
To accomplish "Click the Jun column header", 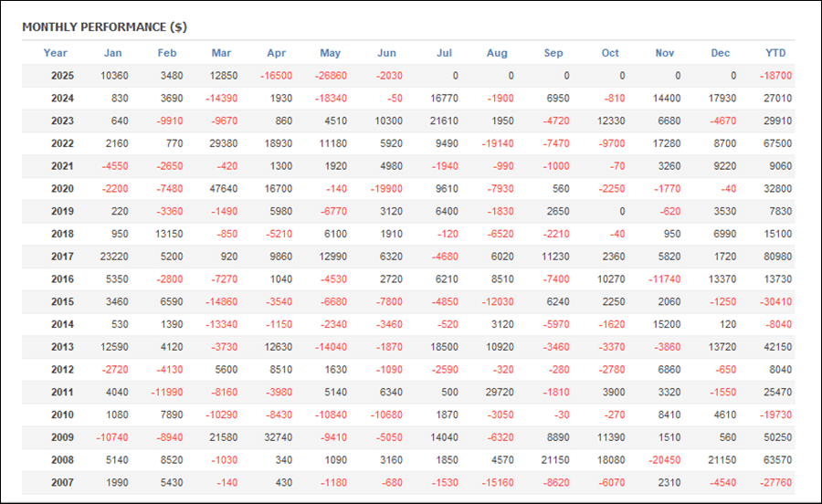I will 387,53.
